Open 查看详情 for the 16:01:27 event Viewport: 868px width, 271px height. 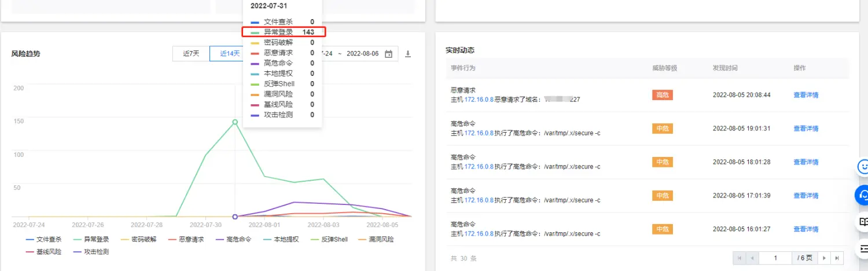806,229
